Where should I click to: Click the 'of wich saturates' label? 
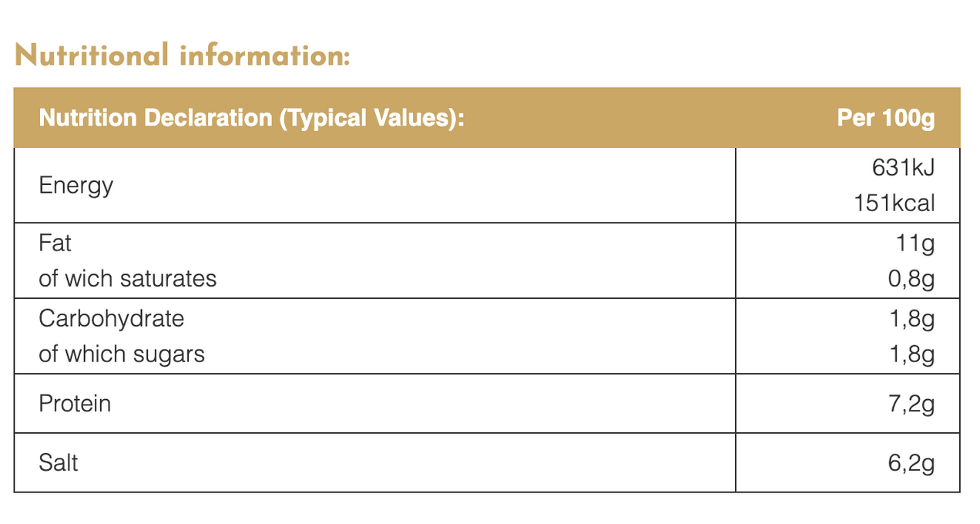tap(127, 279)
